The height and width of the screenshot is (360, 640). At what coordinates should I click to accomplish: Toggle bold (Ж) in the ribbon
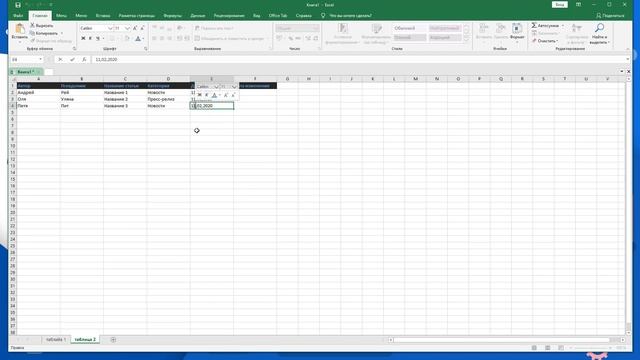[83, 38]
